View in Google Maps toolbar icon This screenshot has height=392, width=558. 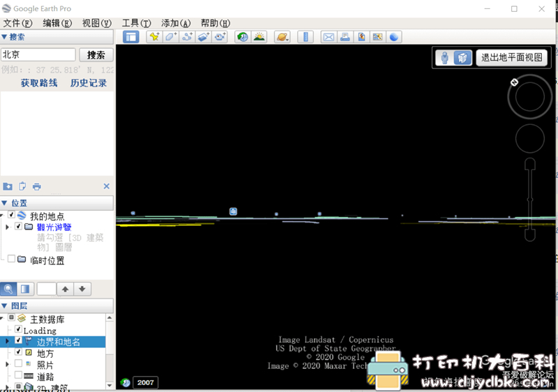point(377,37)
